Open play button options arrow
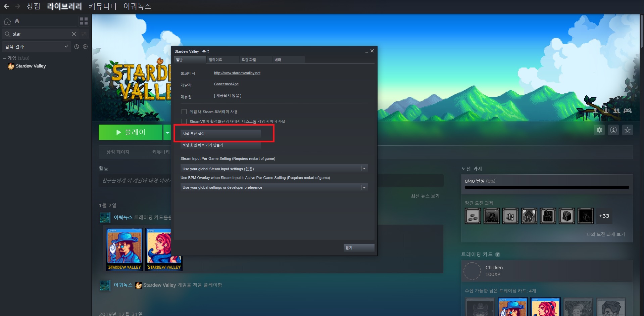This screenshot has width=644, height=316. (x=167, y=132)
